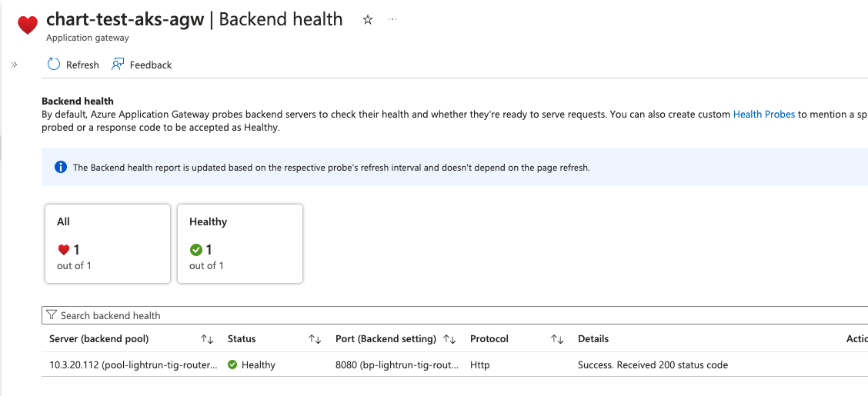The width and height of the screenshot is (868, 396).
Task: Favorite the page with the star icon
Action: (x=368, y=20)
